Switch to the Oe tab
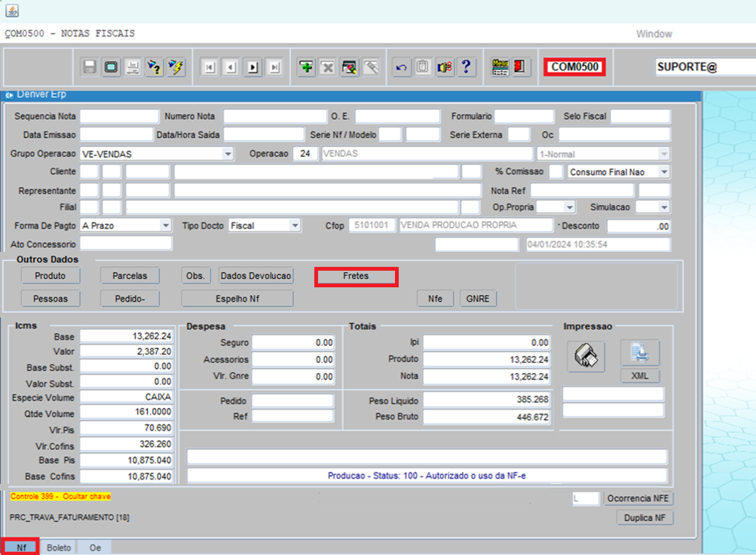Screen dimensions: 756x555 pos(95,547)
